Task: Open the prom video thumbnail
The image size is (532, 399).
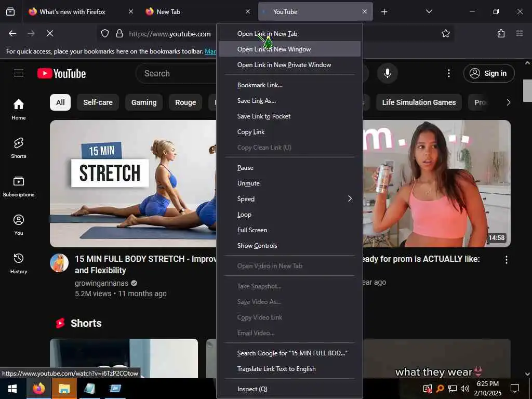Action: (x=436, y=183)
